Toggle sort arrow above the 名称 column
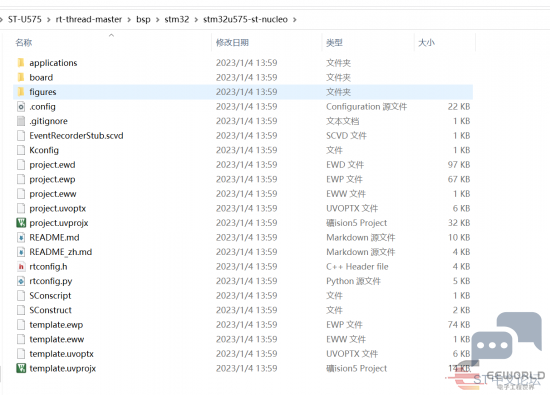Screen dimensions: 550x395 point(112,35)
